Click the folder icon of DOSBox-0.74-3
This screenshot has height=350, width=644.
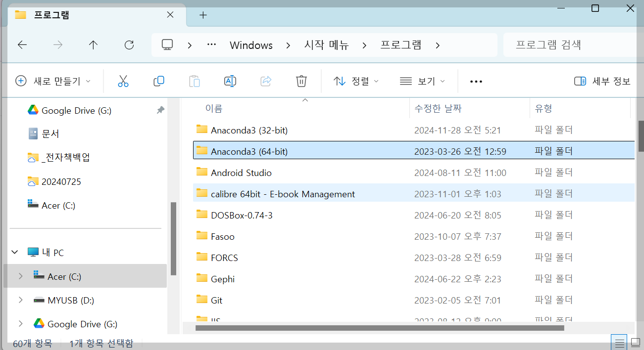pos(201,215)
